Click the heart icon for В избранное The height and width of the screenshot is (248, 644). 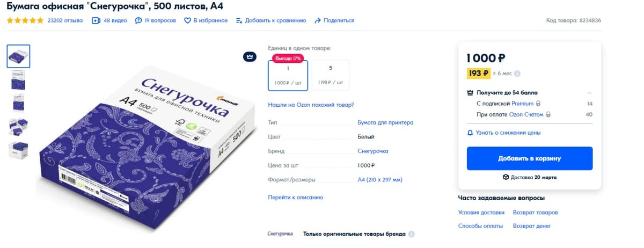[x=188, y=20]
